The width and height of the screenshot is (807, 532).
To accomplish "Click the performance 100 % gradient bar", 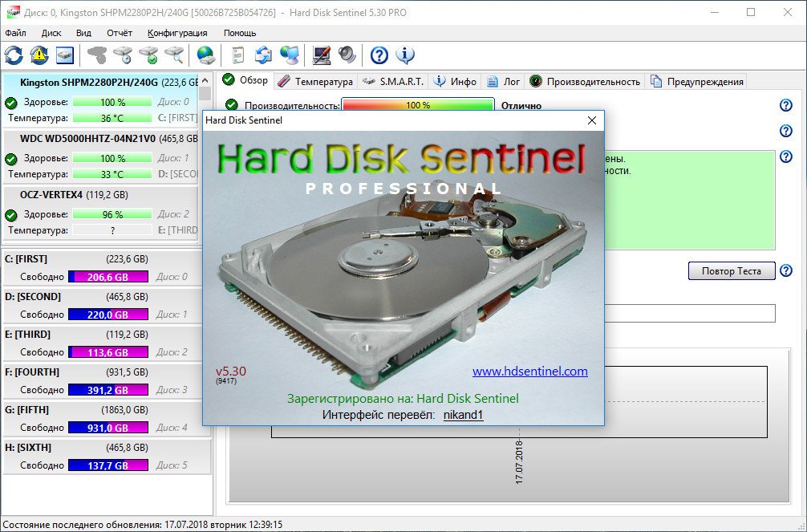I will pos(417,105).
